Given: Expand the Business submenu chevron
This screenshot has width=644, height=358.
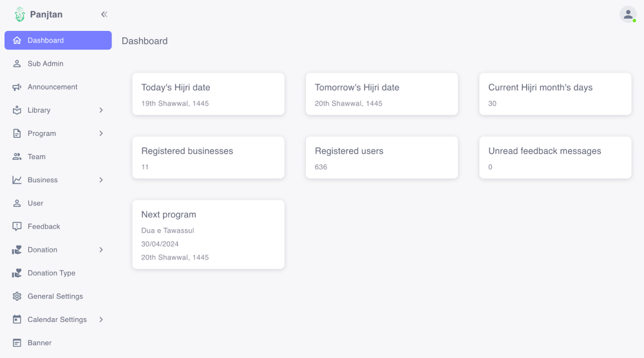Looking at the screenshot, I should [101, 180].
